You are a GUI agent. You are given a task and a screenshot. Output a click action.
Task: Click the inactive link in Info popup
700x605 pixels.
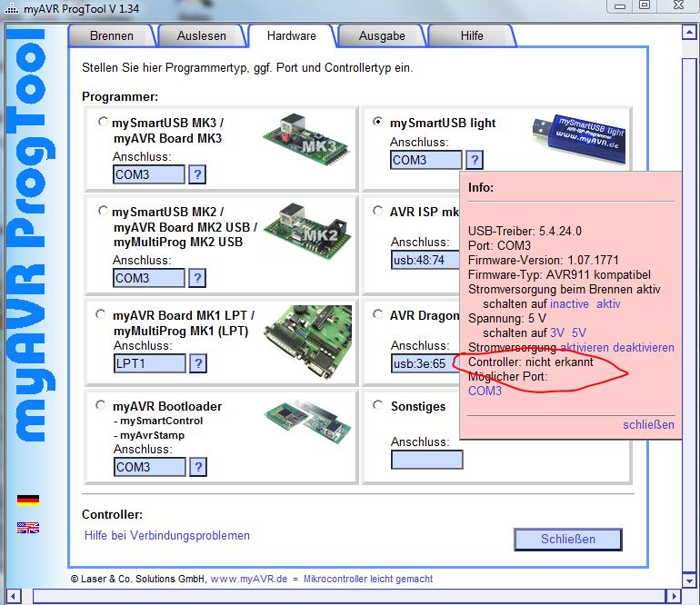pyautogui.click(x=569, y=303)
